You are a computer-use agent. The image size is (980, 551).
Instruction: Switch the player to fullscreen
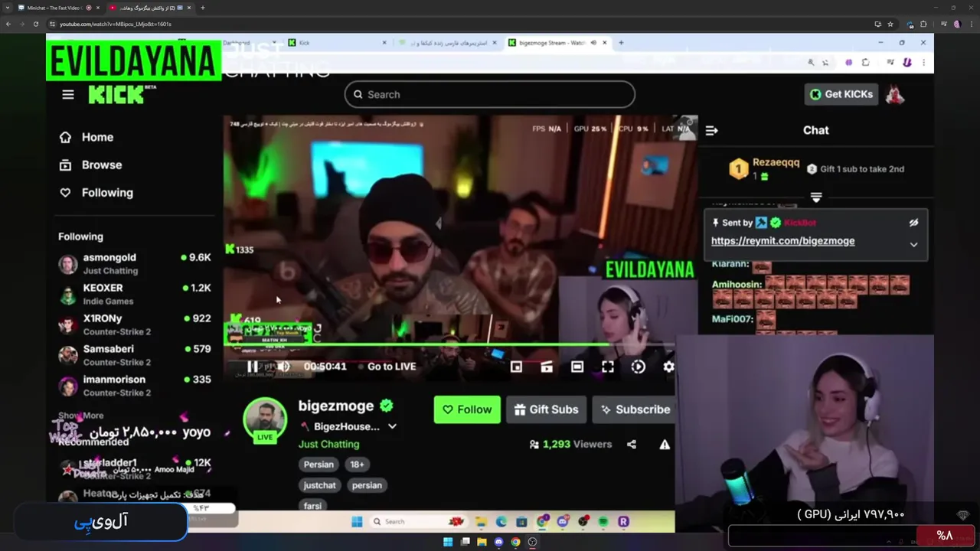click(608, 367)
